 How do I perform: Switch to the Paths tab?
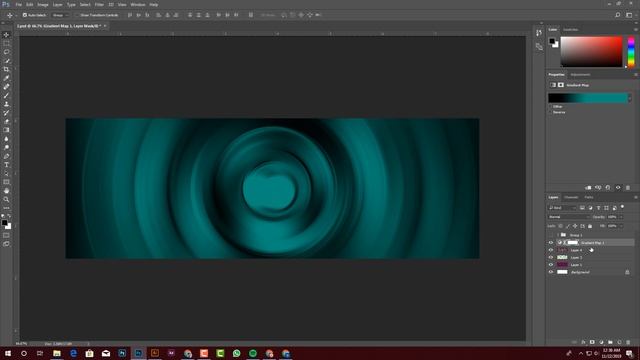(x=589, y=198)
